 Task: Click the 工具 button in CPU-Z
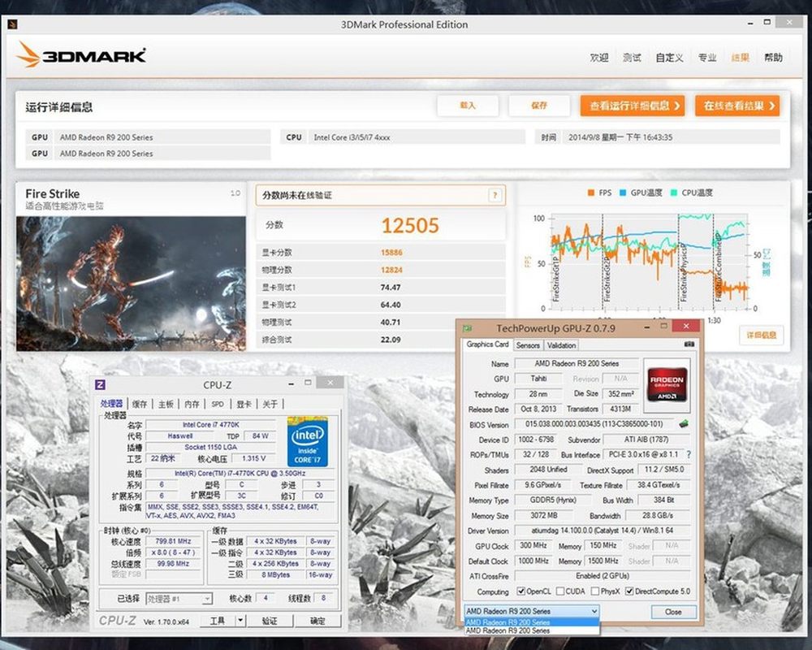click(218, 621)
